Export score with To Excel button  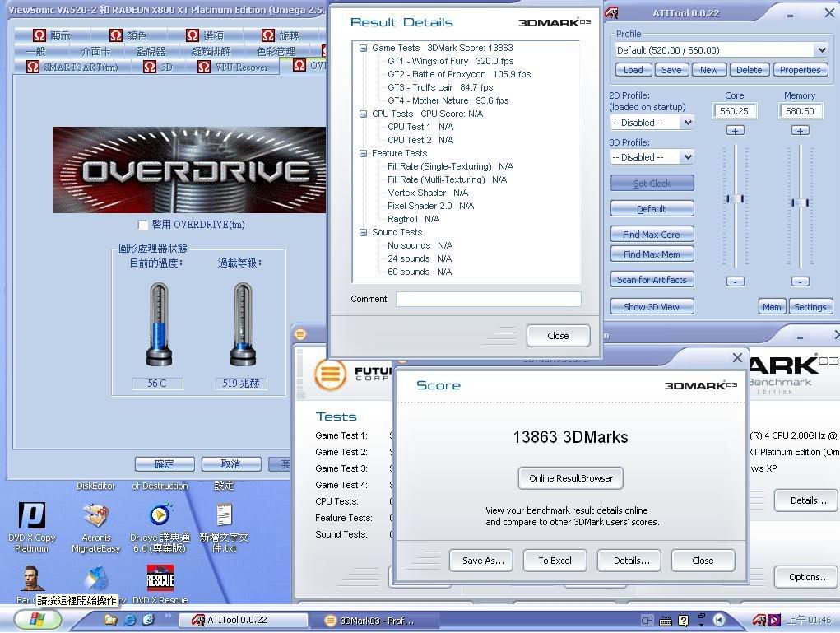[555, 560]
